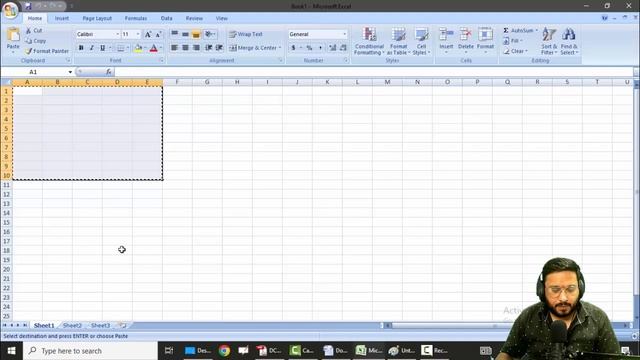This screenshot has width=640, height=360.
Task: Open Cell Styles gallery
Action: [x=421, y=41]
